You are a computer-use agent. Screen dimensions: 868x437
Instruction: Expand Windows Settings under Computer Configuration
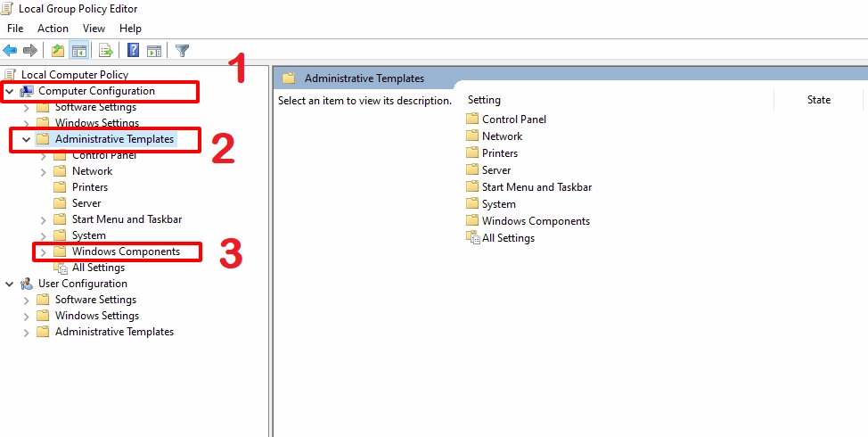click(x=26, y=123)
